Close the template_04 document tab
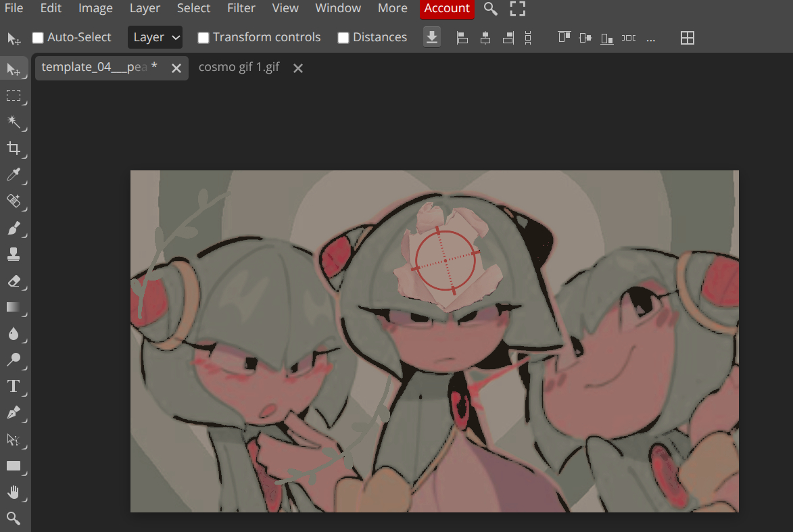 click(176, 68)
